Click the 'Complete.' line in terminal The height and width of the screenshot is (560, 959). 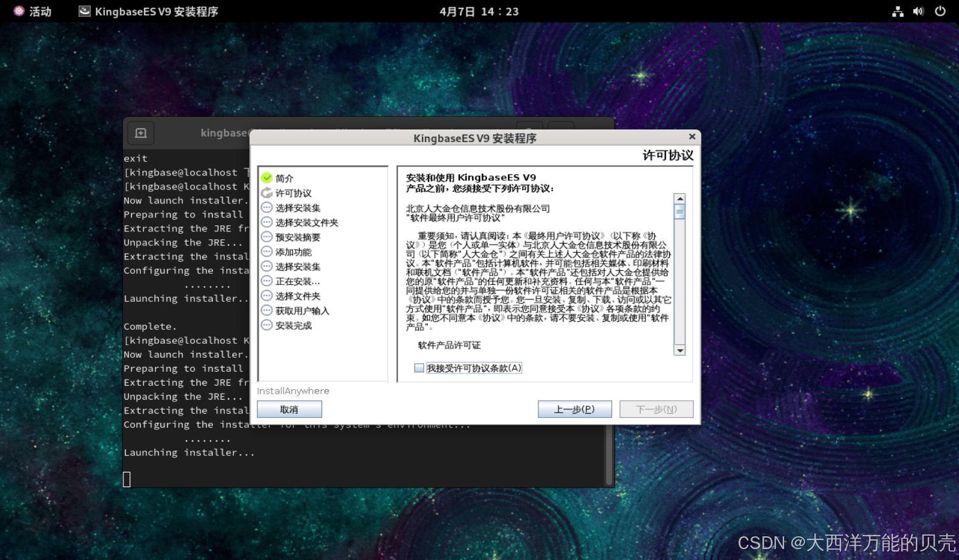pyautogui.click(x=150, y=327)
